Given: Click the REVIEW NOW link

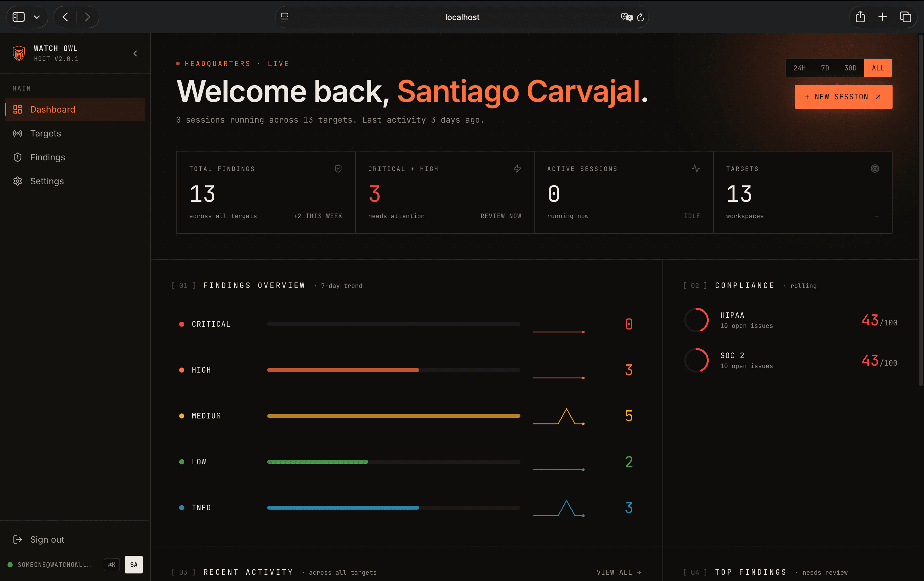Looking at the screenshot, I should tap(501, 216).
